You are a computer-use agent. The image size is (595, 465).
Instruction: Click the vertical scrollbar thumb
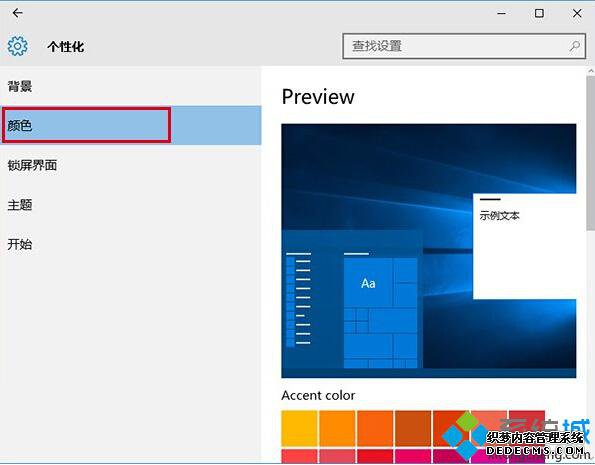click(x=590, y=153)
